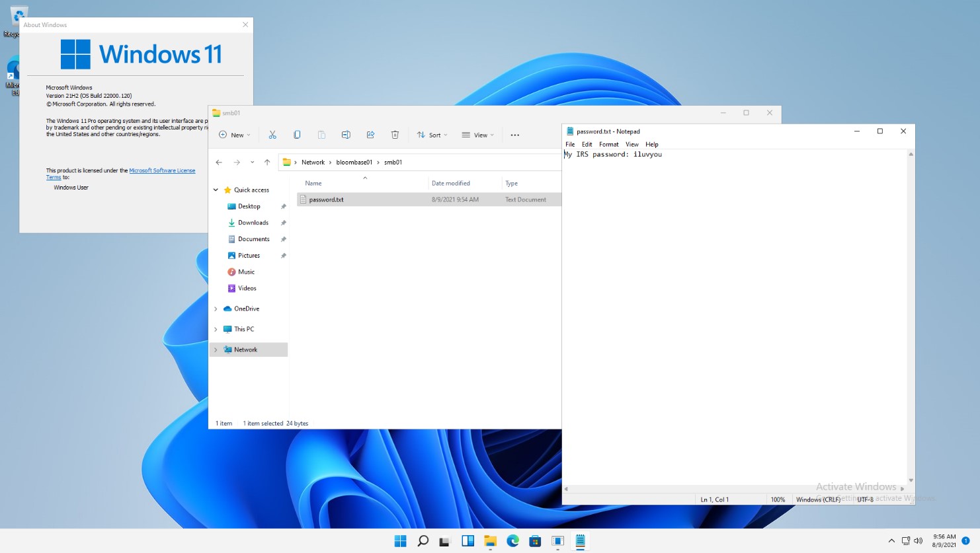Image resolution: width=980 pixels, height=553 pixels.
Task: Click the Type column header in File Explorer
Action: point(512,183)
